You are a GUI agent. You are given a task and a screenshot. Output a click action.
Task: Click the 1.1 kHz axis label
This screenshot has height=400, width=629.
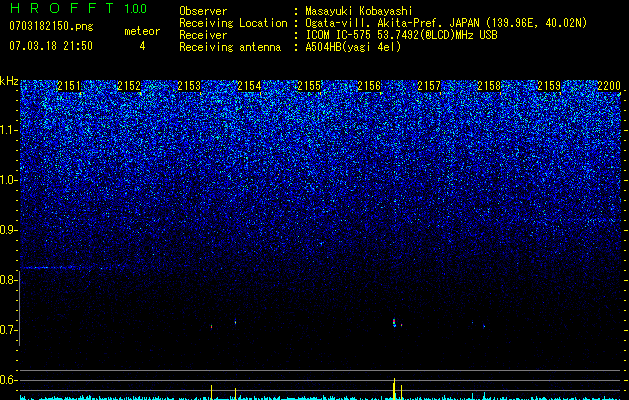tap(7, 130)
